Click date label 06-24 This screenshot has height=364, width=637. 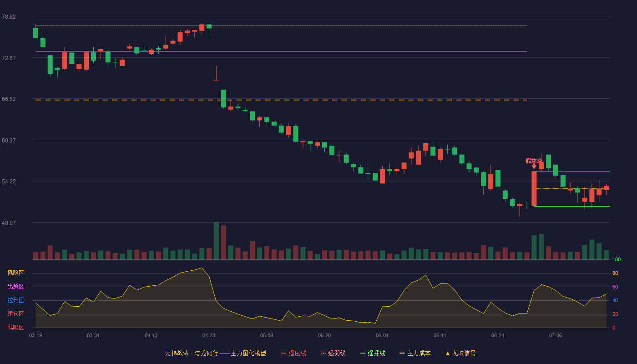[x=498, y=335]
